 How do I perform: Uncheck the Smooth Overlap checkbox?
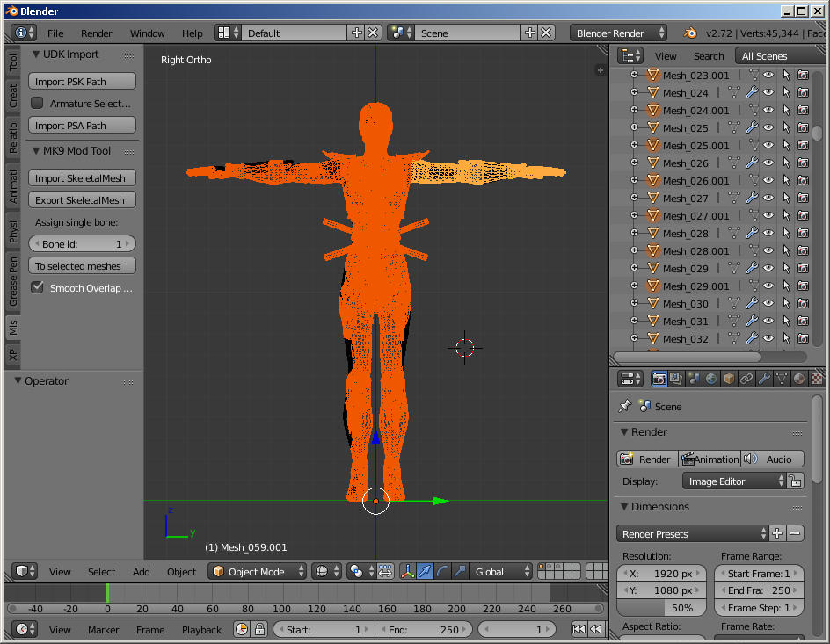tap(37, 287)
